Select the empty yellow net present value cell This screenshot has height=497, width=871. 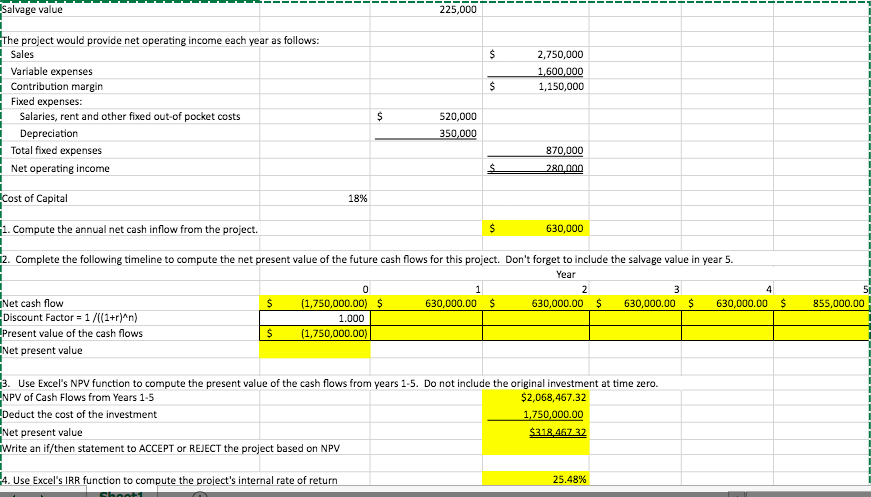click(315, 349)
